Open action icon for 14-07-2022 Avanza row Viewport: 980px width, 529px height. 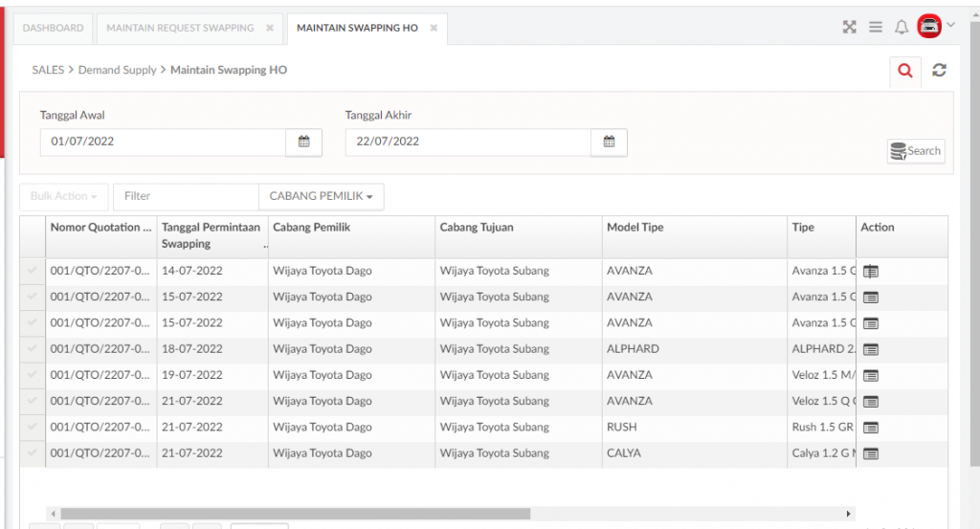coord(871,271)
